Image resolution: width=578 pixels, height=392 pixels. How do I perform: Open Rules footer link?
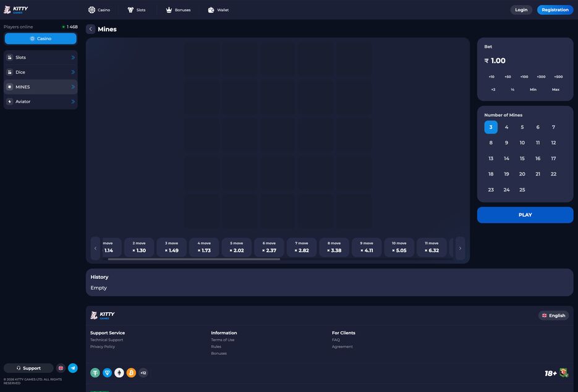click(216, 347)
